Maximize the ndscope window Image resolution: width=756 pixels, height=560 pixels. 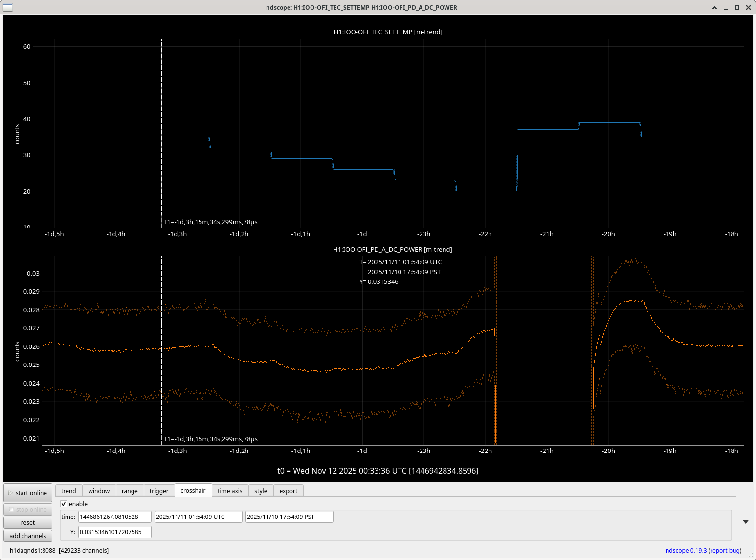click(737, 7)
